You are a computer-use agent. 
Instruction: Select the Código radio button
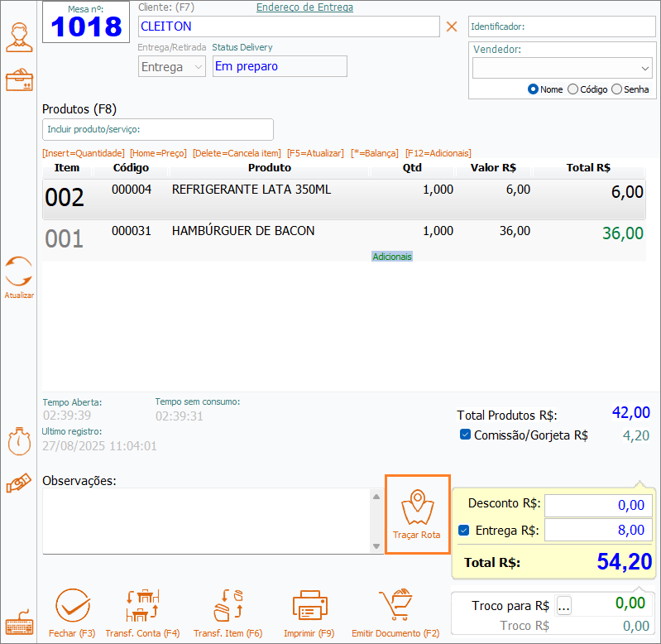(572, 89)
